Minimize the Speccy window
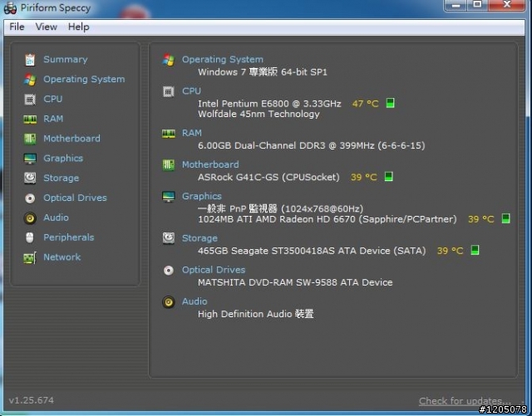The image size is (532, 416). pos(456,5)
